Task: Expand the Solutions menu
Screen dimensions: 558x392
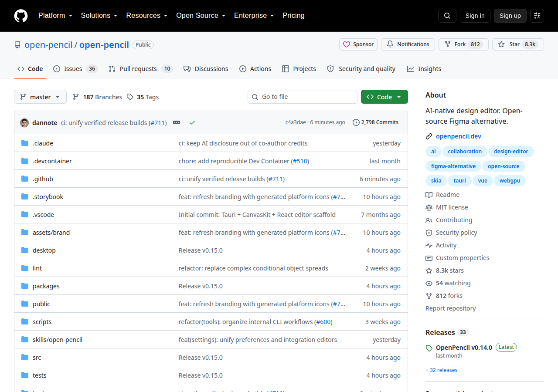Action: tap(99, 16)
